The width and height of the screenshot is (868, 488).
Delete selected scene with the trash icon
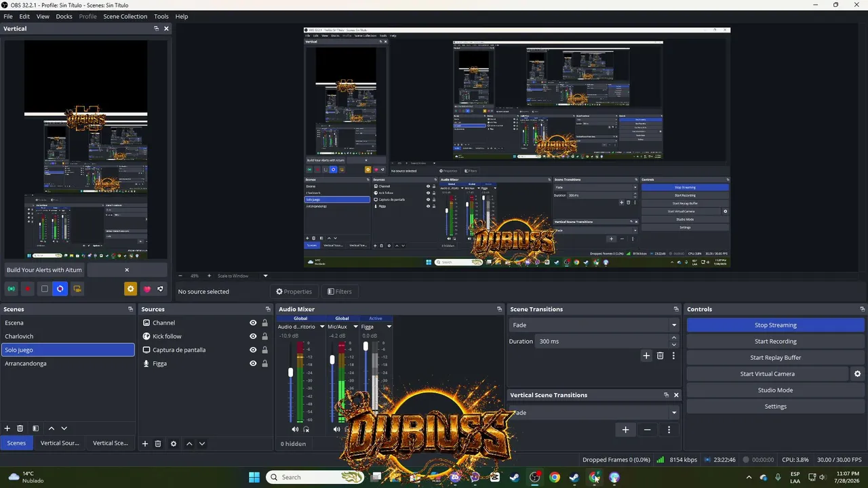coord(20,428)
